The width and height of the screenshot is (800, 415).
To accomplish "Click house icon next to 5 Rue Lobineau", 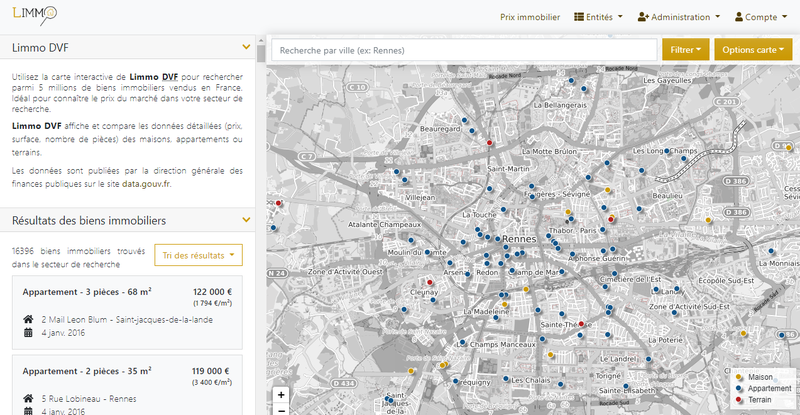I will coord(28,398).
